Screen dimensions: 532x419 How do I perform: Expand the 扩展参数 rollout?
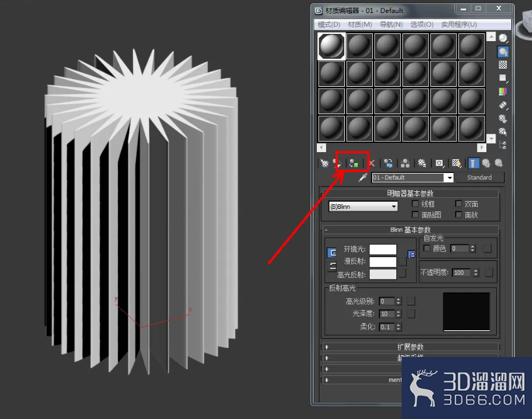410,347
